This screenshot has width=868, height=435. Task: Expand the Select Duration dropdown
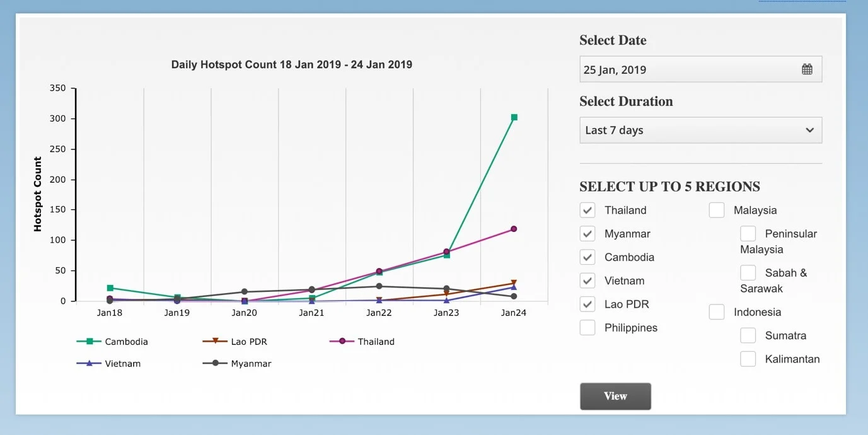(x=700, y=130)
